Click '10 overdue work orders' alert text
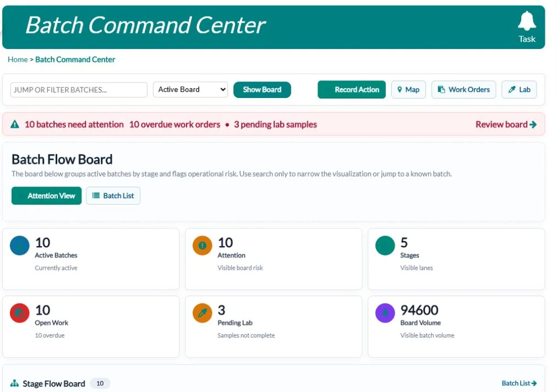Image resolution: width=557 pixels, height=392 pixels. click(x=175, y=125)
